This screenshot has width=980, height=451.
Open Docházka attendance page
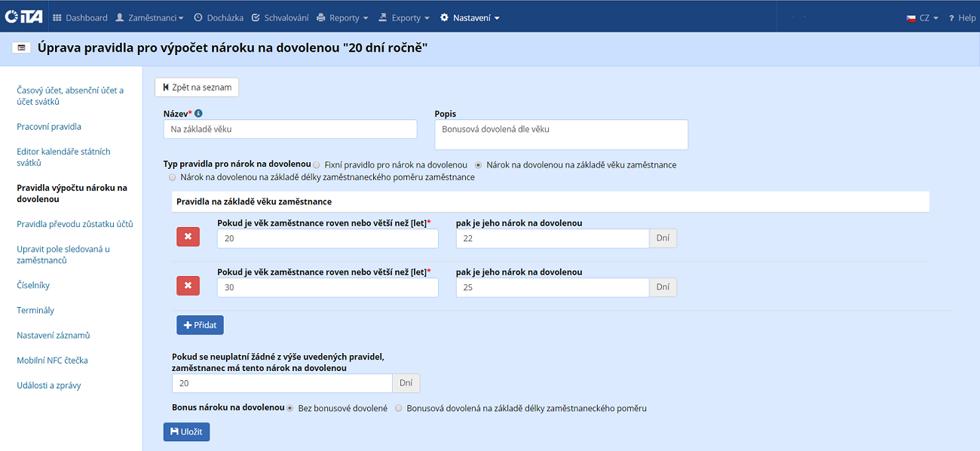pos(217,17)
